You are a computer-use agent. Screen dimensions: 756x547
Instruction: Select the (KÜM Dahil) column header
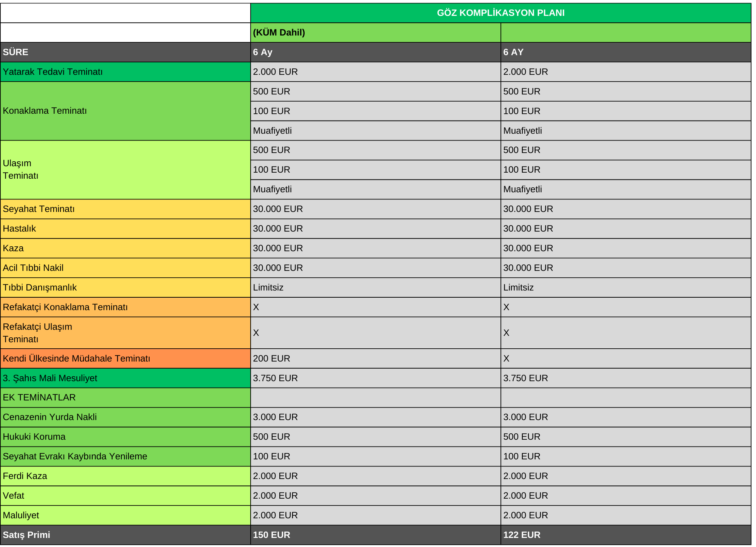375,32
